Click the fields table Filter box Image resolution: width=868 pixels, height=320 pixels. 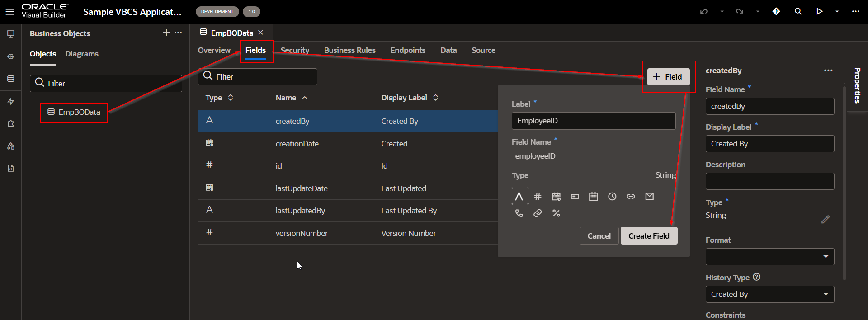coord(258,77)
